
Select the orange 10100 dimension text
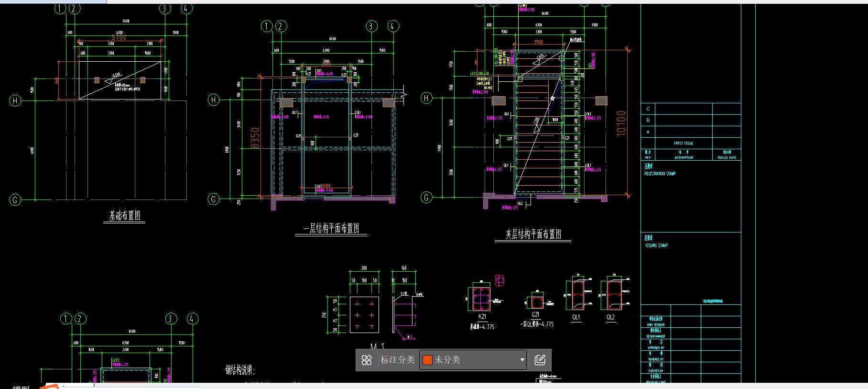[x=621, y=123]
